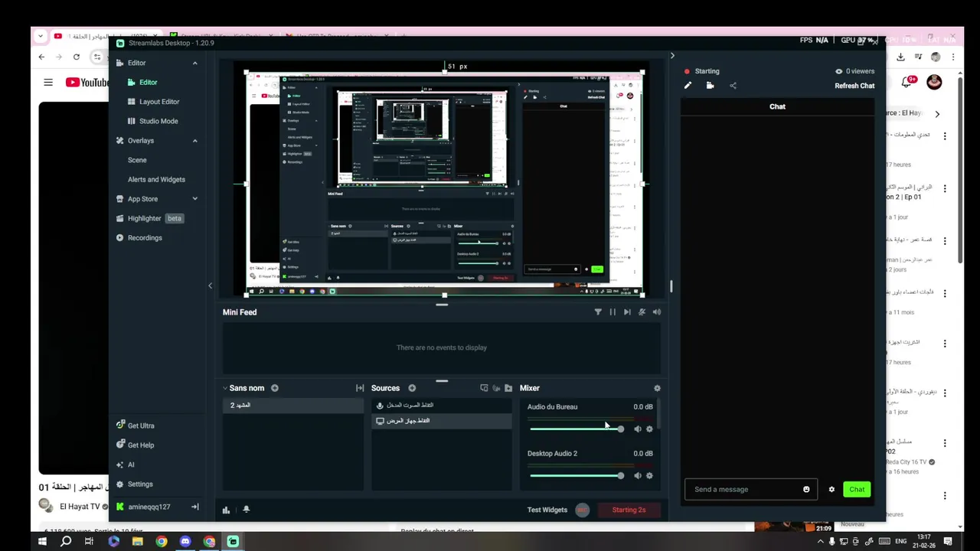Collapse the chat panel with the top arrow
Viewport: 980px width, 551px height.
pyautogui.click(x=672, y=56)
